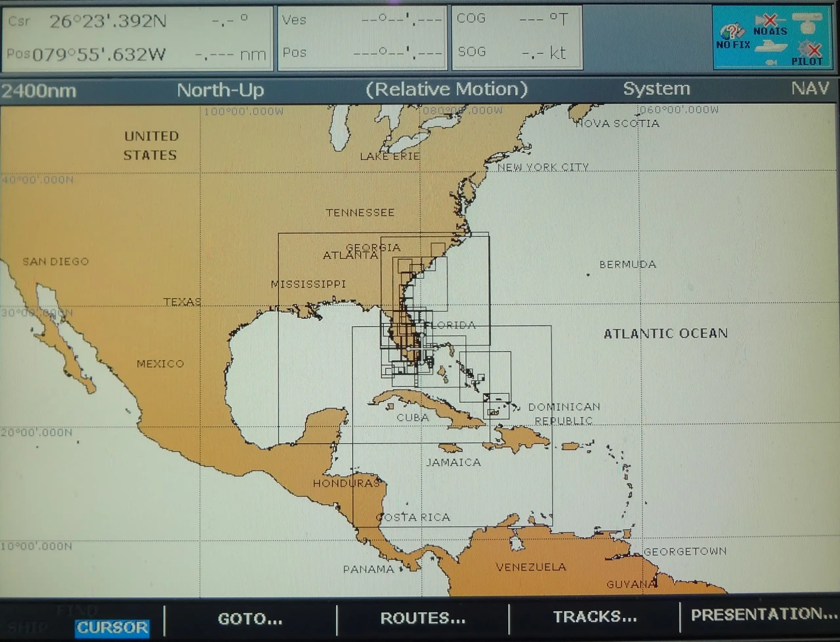
Task: Open the GOTO... menu
Action: click(x=250, y=619)
